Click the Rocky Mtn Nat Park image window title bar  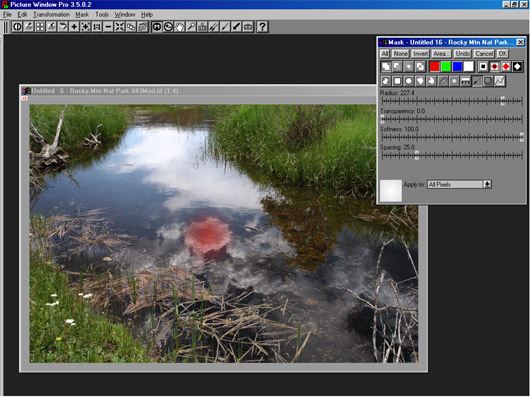click(x=198, y=91)
